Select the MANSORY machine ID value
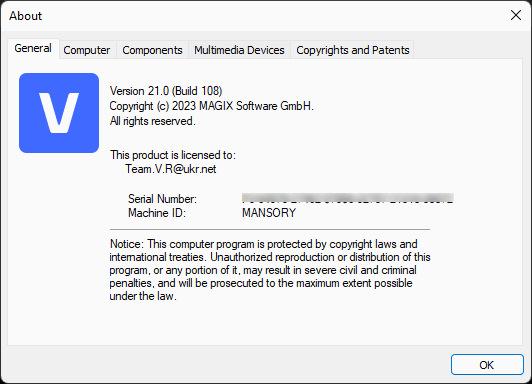This screenshot has height=384, width=532. click(269, 213)
